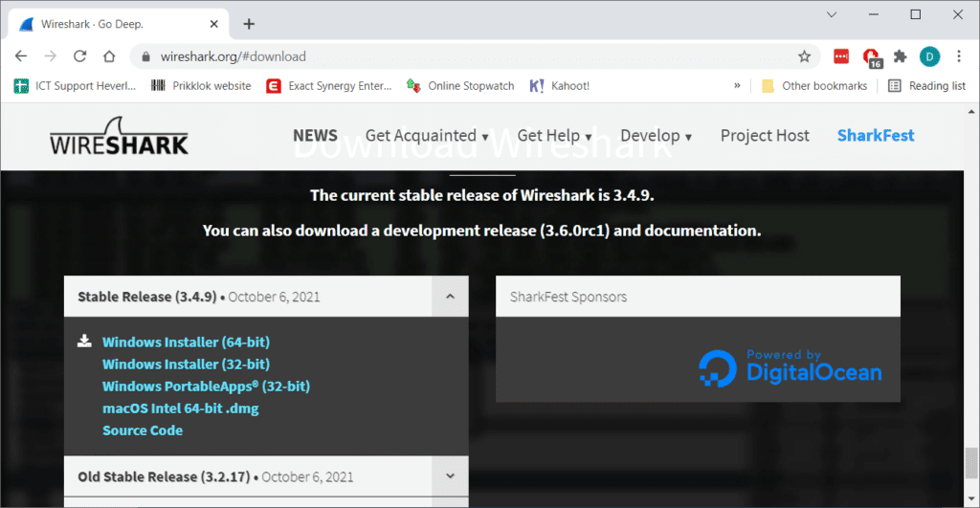
Task: Click the browser back arrow
Action: coord(21,56)
